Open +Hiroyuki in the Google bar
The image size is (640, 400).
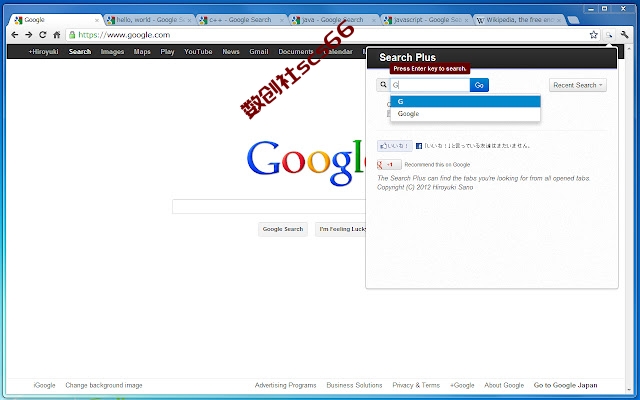[44, 51]
